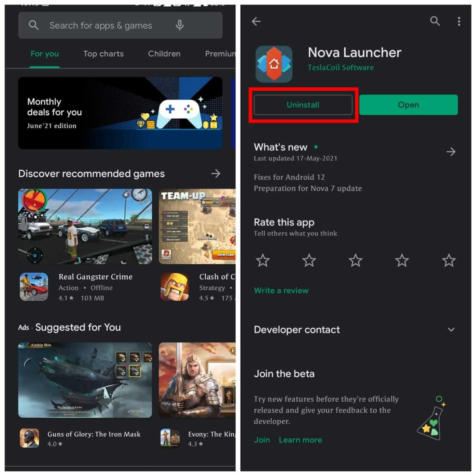Image resolution: width=476 pixels, height=476 pixels.
Task: Open the three-dot overflow menu
Action: point(459,21)
